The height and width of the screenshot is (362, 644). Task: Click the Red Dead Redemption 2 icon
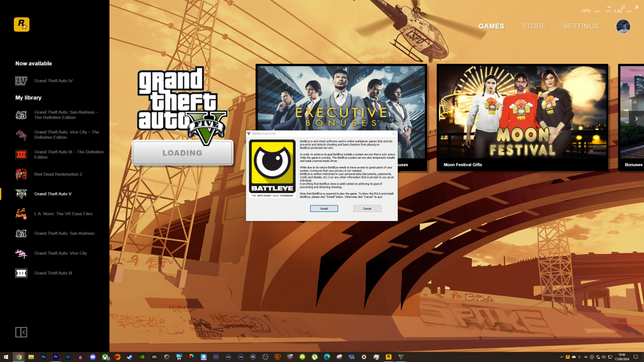point(21,174)
